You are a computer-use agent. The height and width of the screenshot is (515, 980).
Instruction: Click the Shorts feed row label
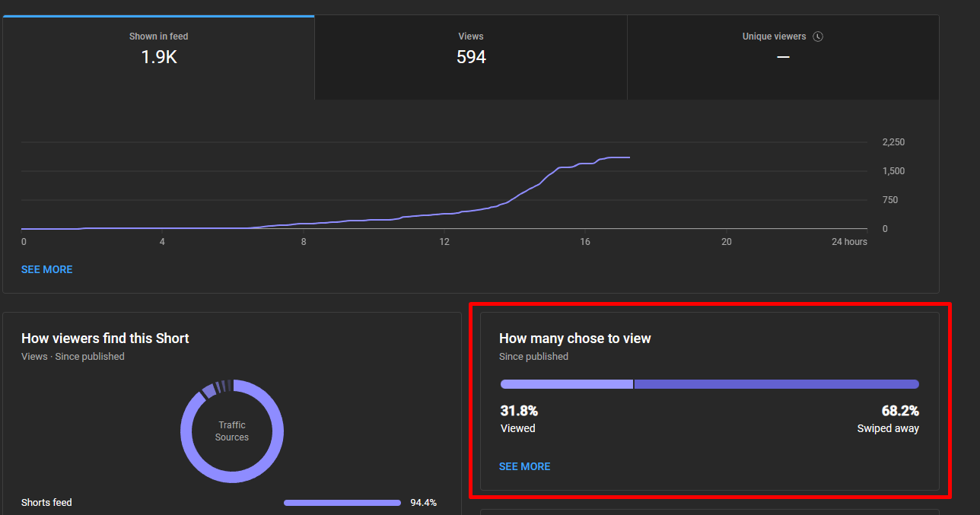tap(46, 502)
